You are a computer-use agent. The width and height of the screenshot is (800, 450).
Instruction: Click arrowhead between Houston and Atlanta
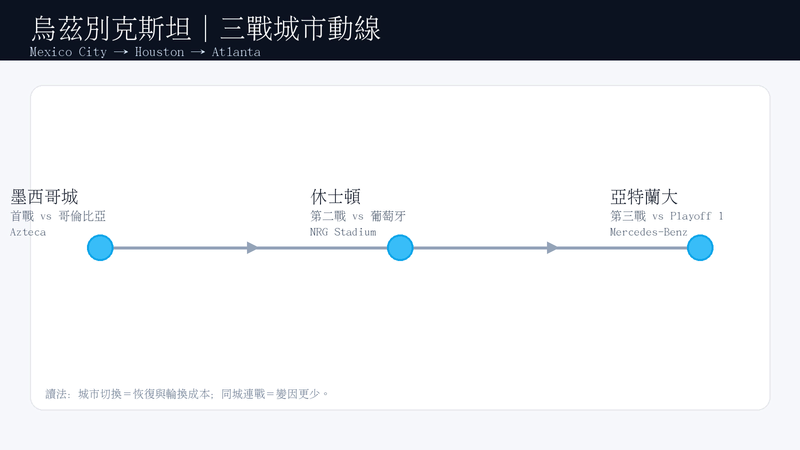[x=552, y=248]
